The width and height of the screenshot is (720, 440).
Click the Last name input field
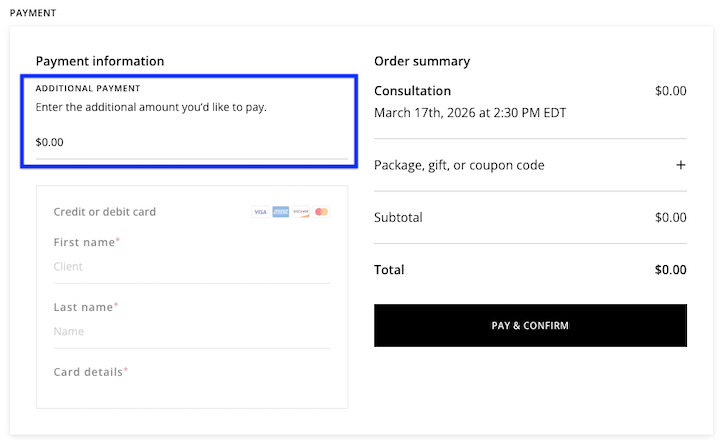190,331
